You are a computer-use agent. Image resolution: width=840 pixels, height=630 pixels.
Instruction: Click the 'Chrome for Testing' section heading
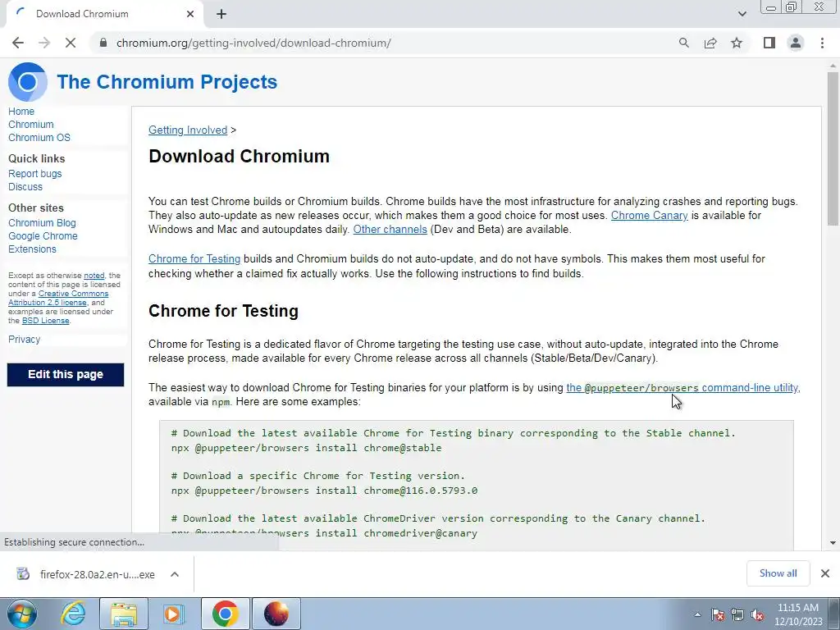[x=223, y=311]
